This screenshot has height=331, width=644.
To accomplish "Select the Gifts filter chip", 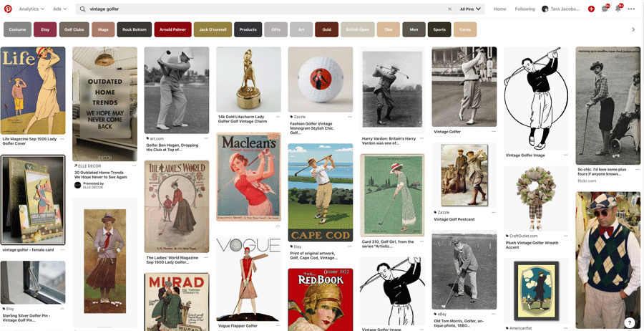I will (x=276, y=29).
